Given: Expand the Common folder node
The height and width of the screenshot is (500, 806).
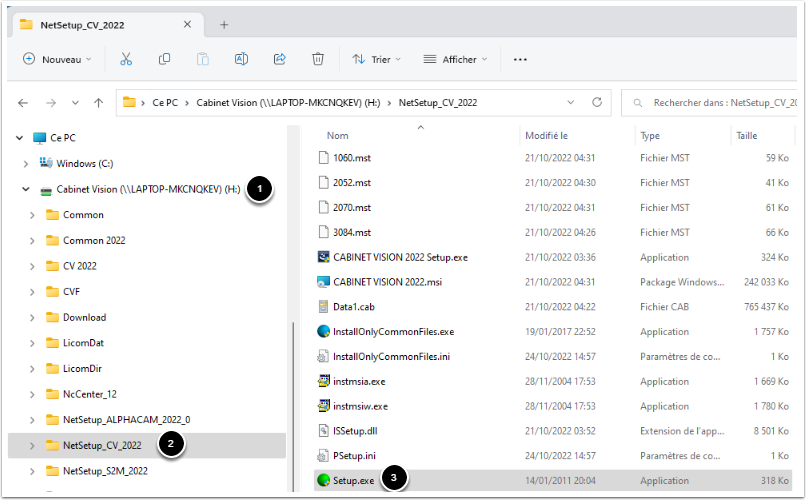Looking at the screenshot, I should [32, 215].
